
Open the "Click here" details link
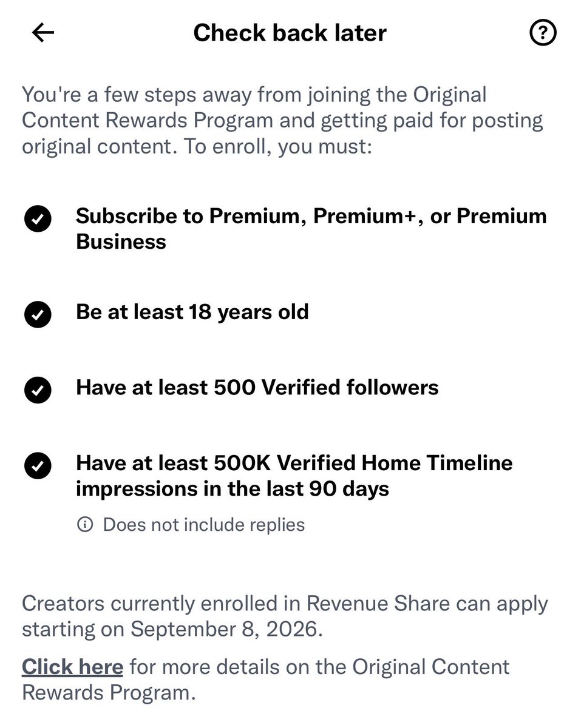72,667
